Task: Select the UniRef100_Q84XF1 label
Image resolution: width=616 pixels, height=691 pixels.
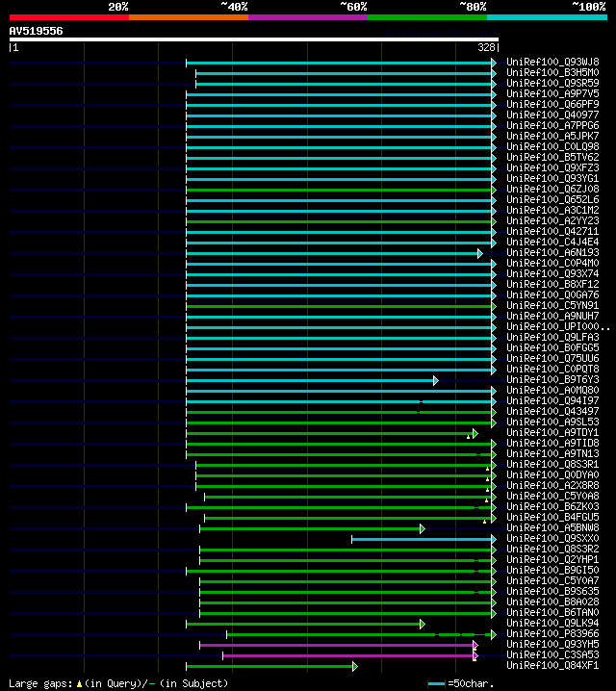Action: pyautogui.click(x=552, y=665)
